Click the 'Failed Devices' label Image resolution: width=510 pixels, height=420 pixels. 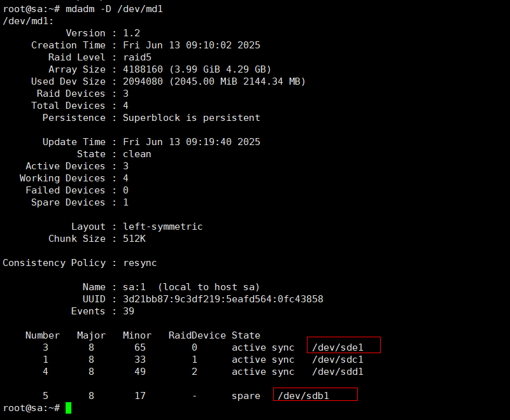pyautogui.click(x=66, y=190)
